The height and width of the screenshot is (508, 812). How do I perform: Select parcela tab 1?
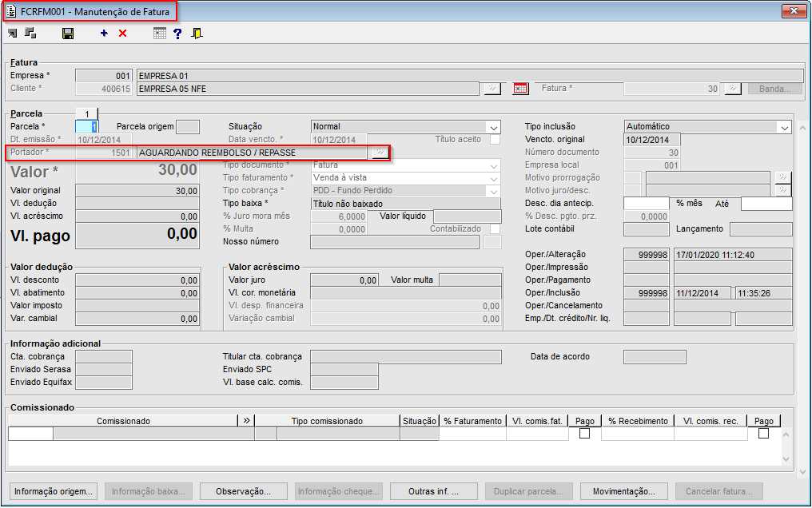click(x=87, y=113)
